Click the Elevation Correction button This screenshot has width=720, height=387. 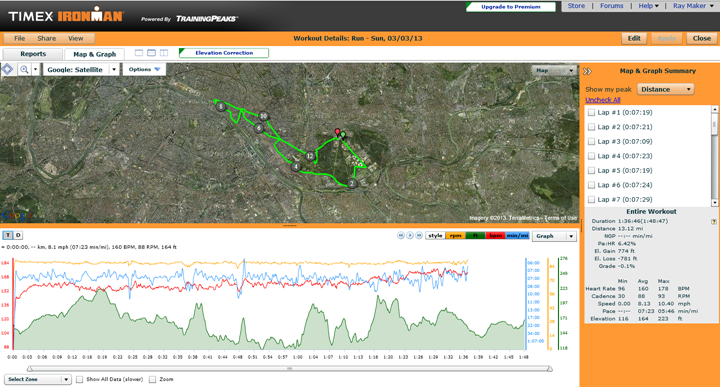pos(224,53)
